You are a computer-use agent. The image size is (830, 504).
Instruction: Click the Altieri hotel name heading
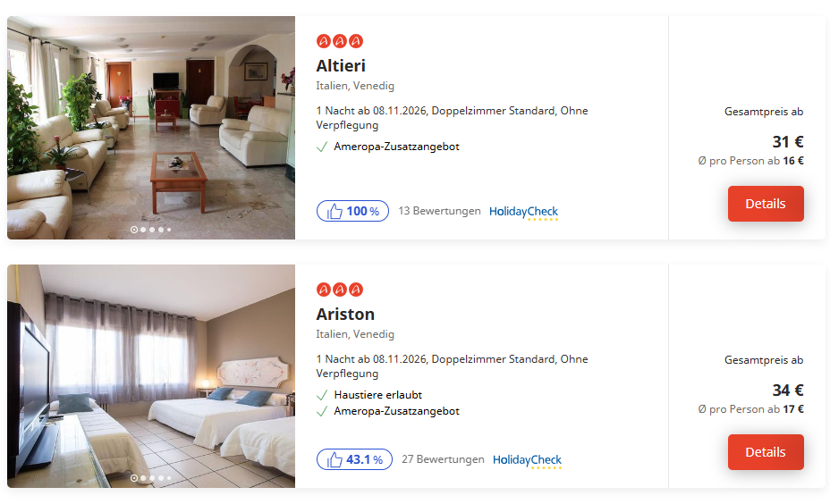click(341, 65)
